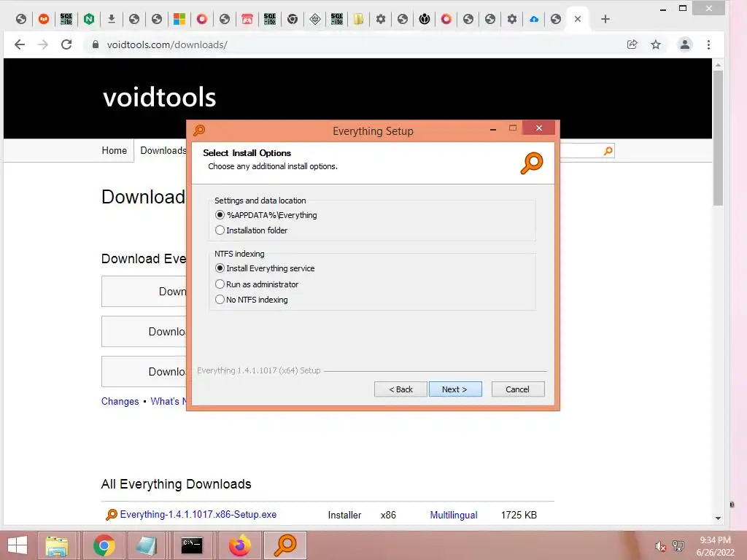Open a new tab with the plus button
747x560 pixels.
click(x=605, y=19)
